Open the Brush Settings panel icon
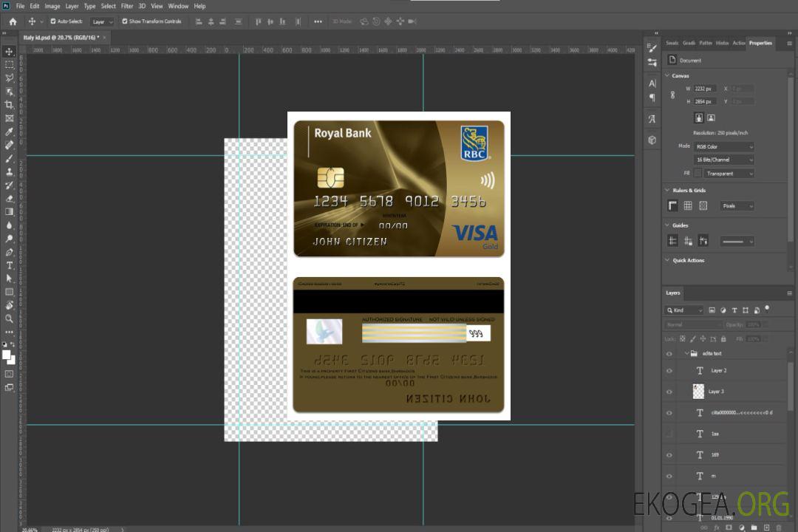The height and width of the screenshot is (532, 798). pos(652,48)
